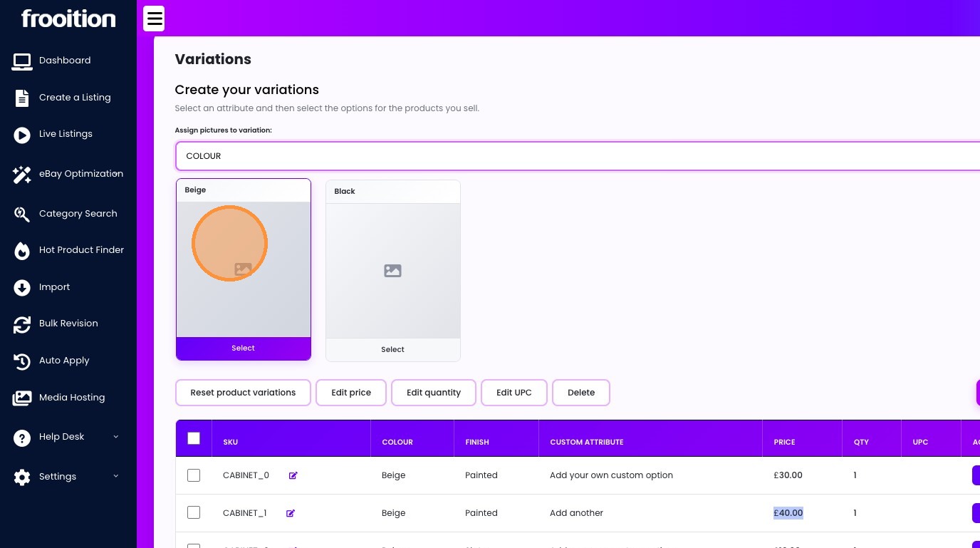Click the eBay Optimization magic wand icon
Screen dimensions: 980x548
point(22,175)
